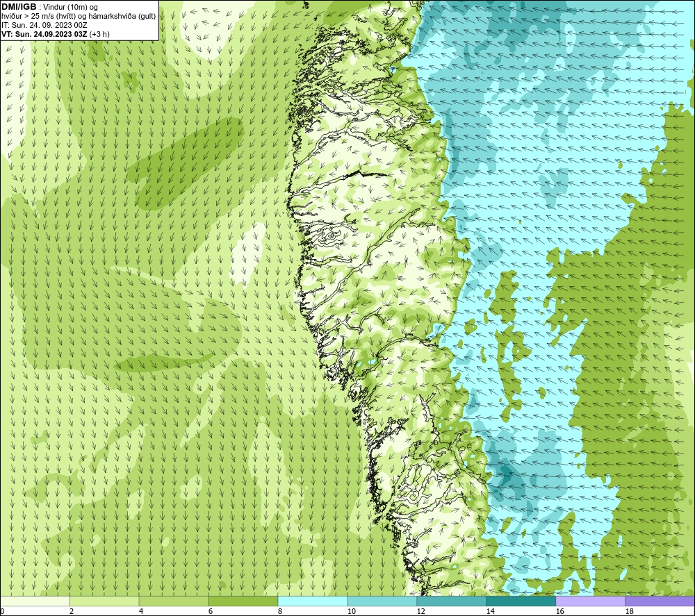Click the scale label '4'
This screenshot has width=695, height=616.
[x=141, y=611]
